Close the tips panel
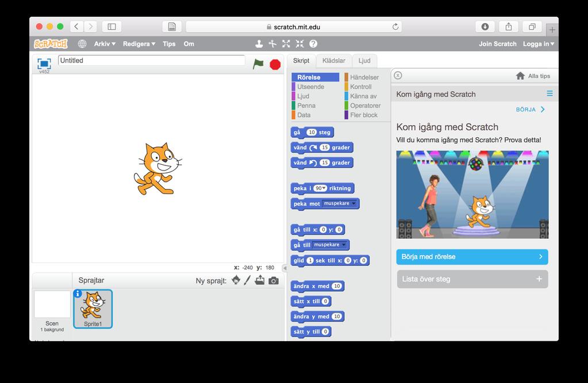This screenshot has height=383, width=588. click(398, 75)
